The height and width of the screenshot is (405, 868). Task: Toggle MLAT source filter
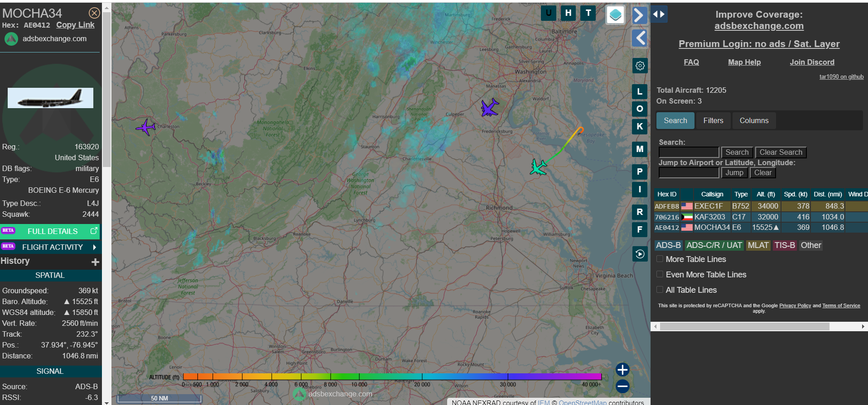pos(758,245)
